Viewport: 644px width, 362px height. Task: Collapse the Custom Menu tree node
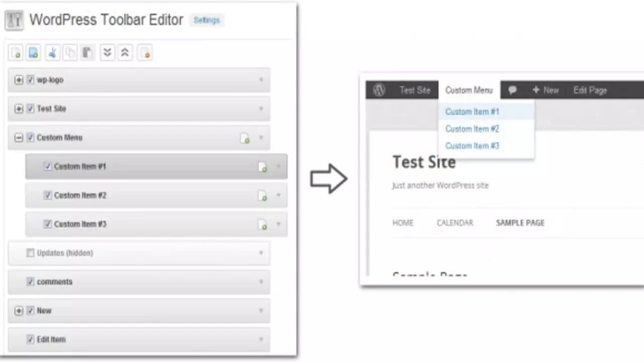point(19,138)
